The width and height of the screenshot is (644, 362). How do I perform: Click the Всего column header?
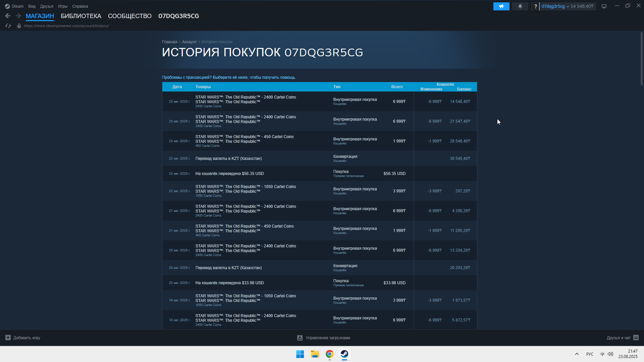click(x=397, y=87)
